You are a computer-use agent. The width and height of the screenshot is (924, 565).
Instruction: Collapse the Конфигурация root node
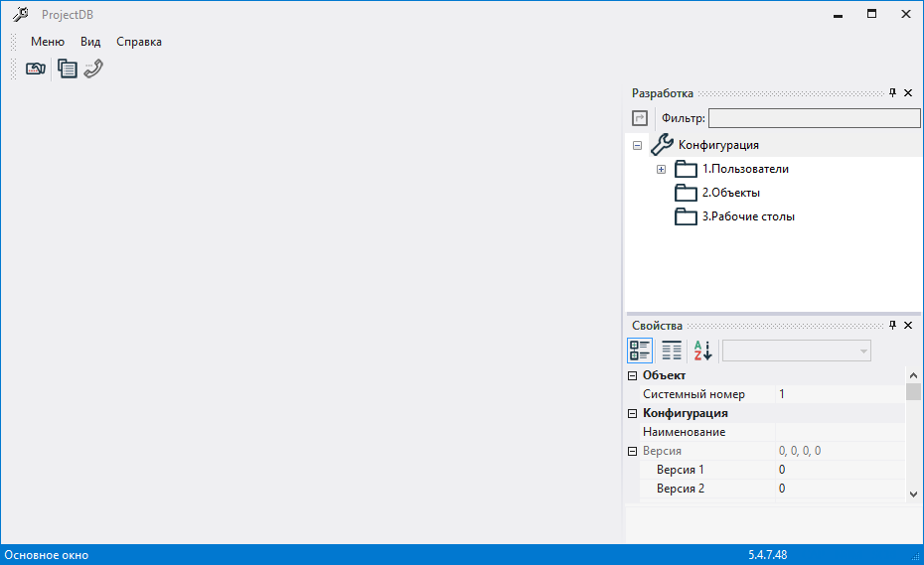[x=637, y=145]
